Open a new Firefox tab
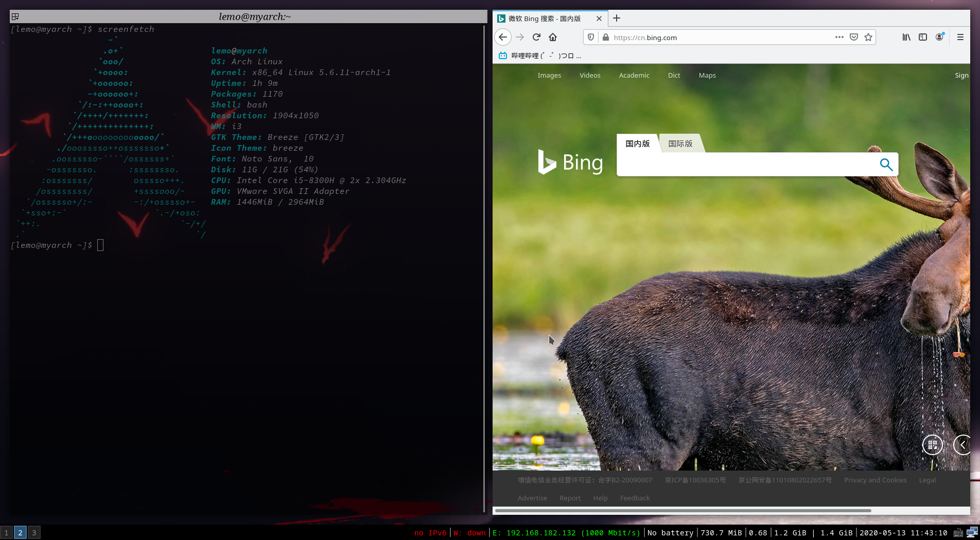The image size is (980, 540). [617, 18]
